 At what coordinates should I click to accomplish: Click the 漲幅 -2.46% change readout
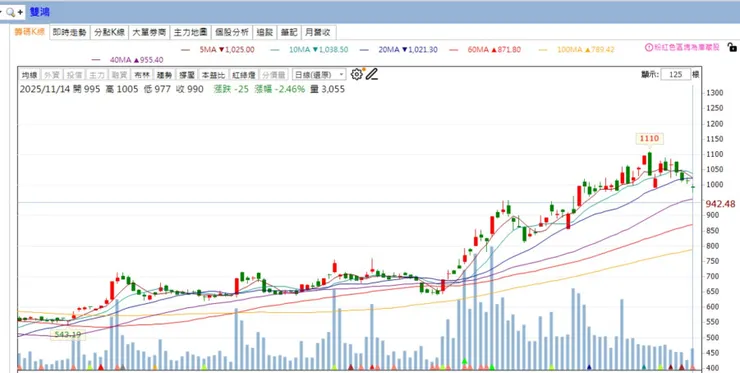[x=279, y=89]
